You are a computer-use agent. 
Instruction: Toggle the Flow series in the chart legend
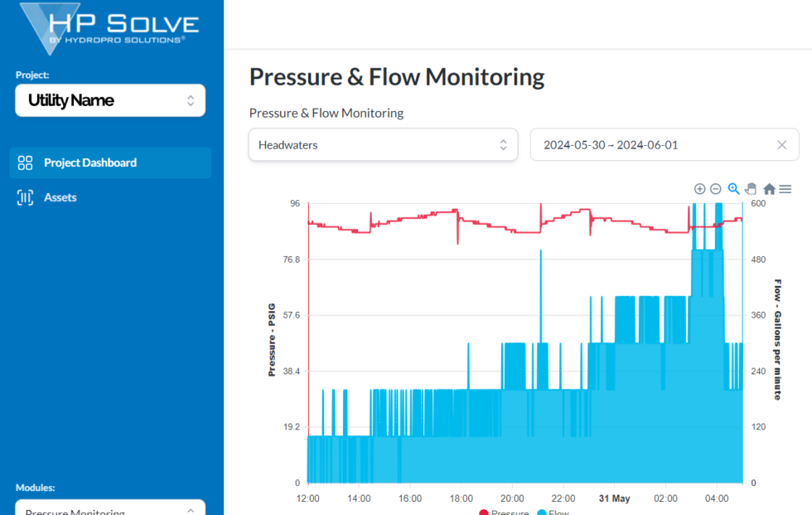[x=552, y=512]
